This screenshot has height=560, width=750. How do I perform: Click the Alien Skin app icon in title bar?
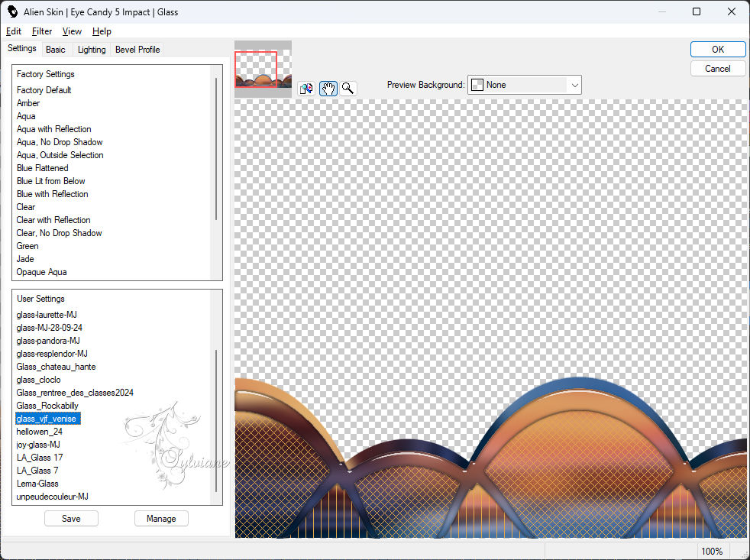pyautogui.click(x=12, y=11)
